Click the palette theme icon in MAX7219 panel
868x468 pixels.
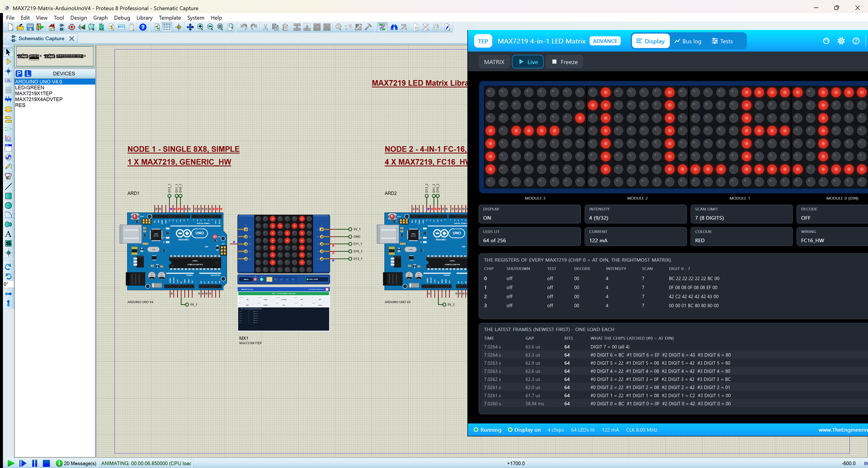tap(826, 41)
